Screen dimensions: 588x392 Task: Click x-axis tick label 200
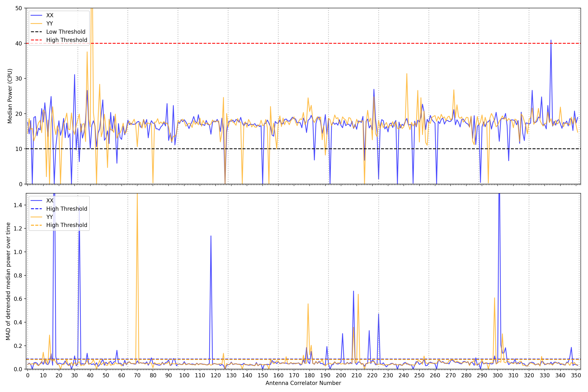[341, 376]
